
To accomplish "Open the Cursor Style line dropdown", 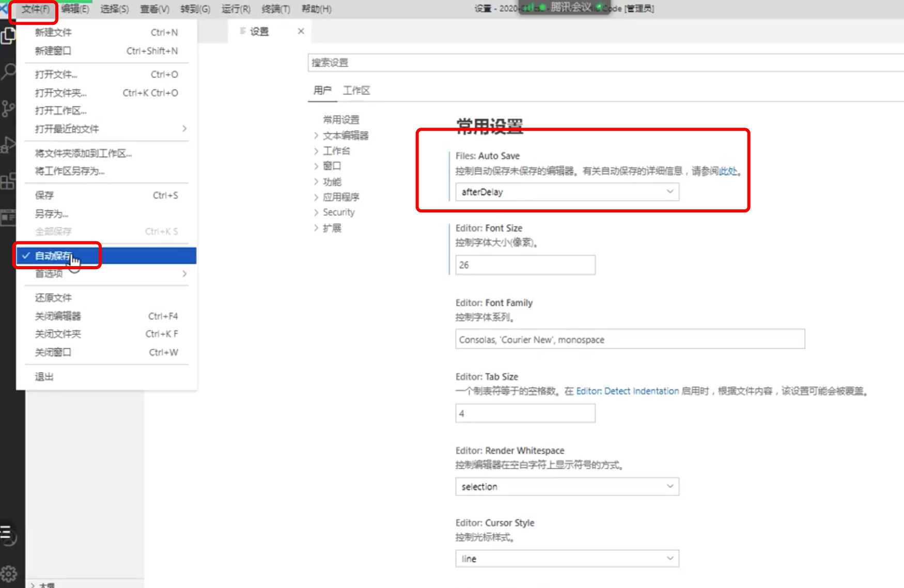I will tap(567, 559).
